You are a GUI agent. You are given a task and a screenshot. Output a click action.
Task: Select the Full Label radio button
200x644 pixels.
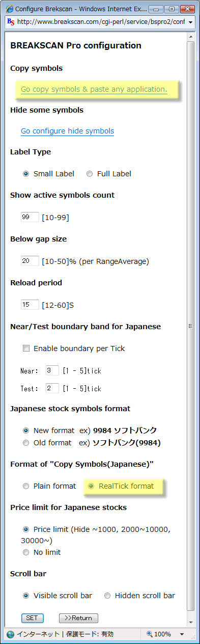[90, 174]
